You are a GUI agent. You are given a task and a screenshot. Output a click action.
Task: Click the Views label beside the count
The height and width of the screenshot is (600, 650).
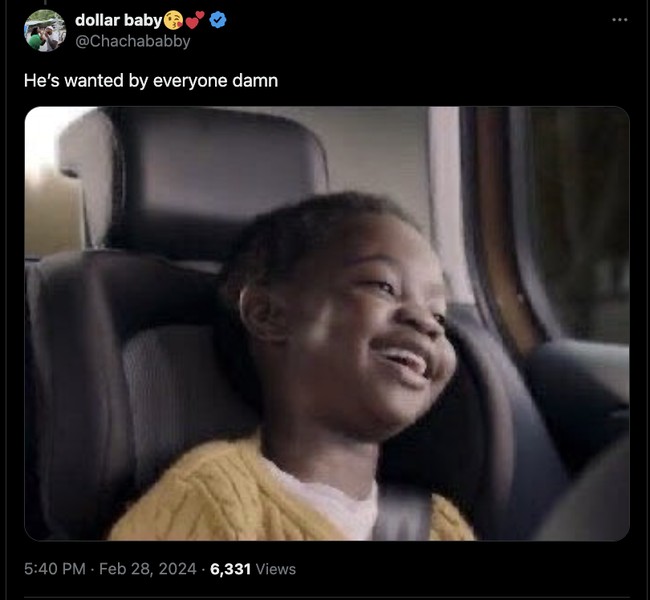pyautogui.click(x=276, y=569)
